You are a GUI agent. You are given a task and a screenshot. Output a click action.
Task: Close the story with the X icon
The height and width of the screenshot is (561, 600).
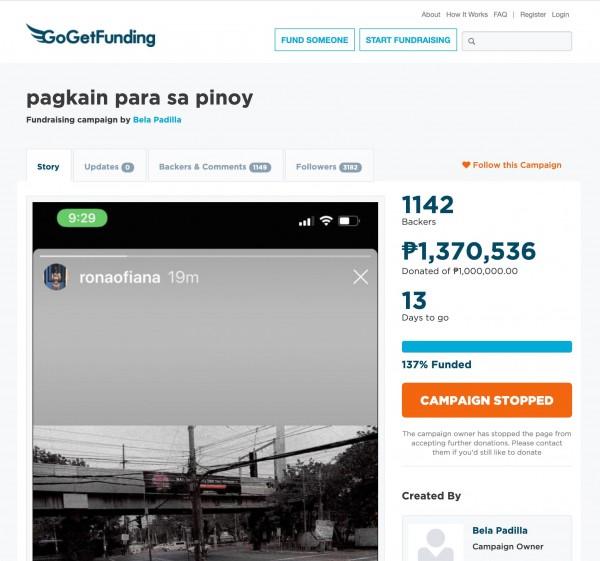click(x=360, y=277)
